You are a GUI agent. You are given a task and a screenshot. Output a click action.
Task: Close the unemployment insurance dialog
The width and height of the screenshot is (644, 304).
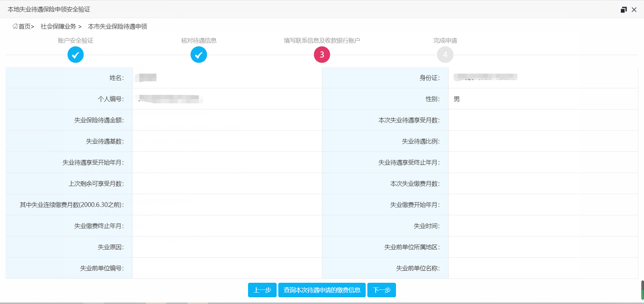tap(634, 10)
